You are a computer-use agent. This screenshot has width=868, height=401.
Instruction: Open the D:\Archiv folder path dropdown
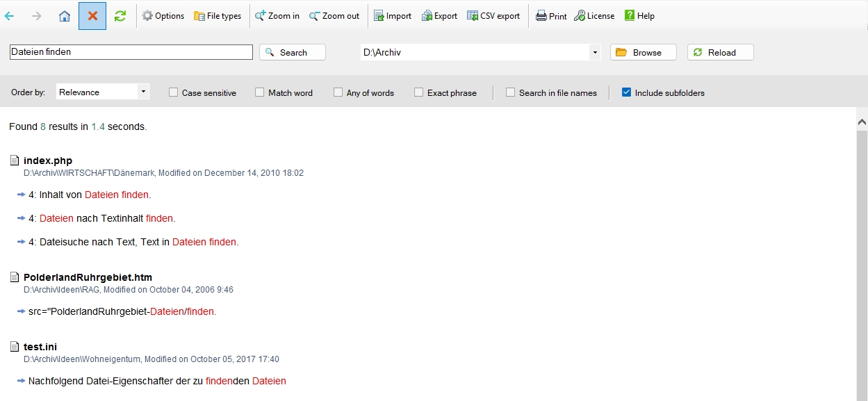[594, 52]
